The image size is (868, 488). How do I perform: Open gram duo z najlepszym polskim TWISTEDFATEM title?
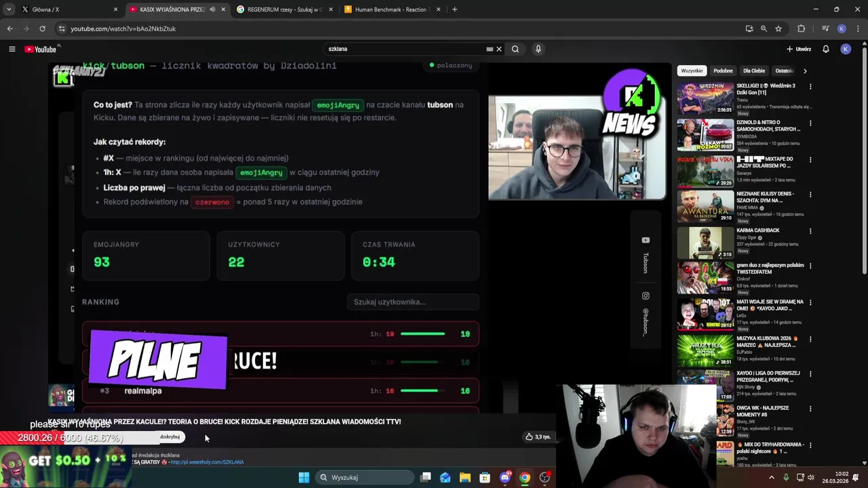coord(770,268)
